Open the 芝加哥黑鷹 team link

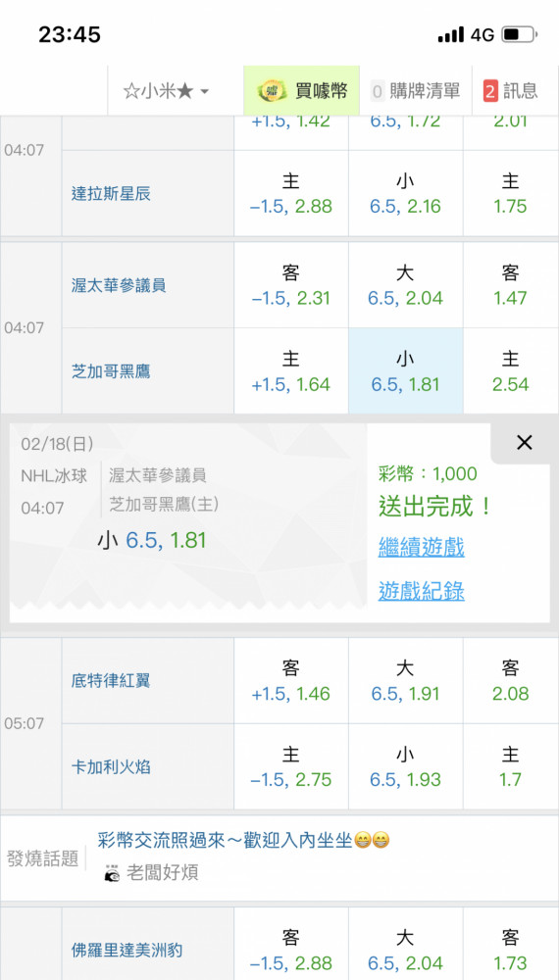[111, 371]
